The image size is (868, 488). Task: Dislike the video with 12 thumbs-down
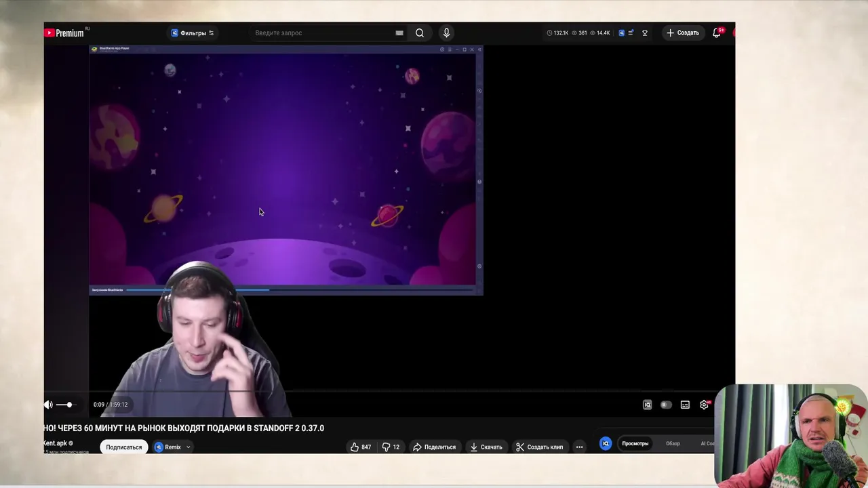(391, 447)
